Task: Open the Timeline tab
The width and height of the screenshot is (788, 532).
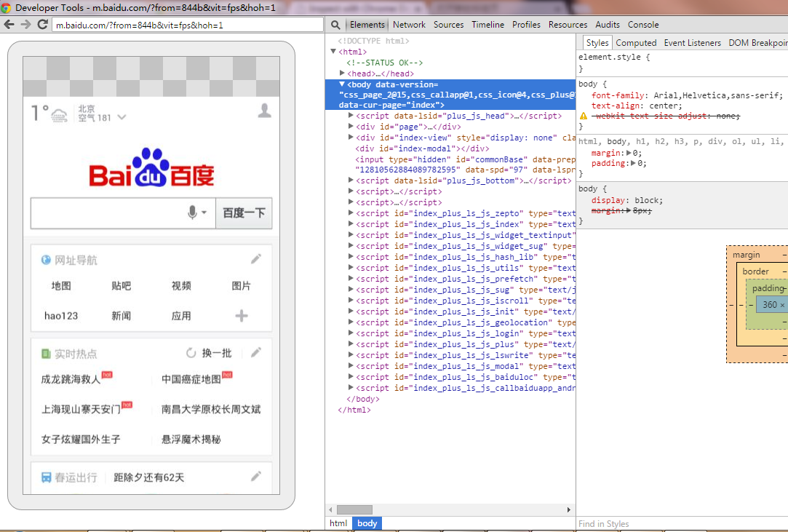Action: tap(487, 25)
